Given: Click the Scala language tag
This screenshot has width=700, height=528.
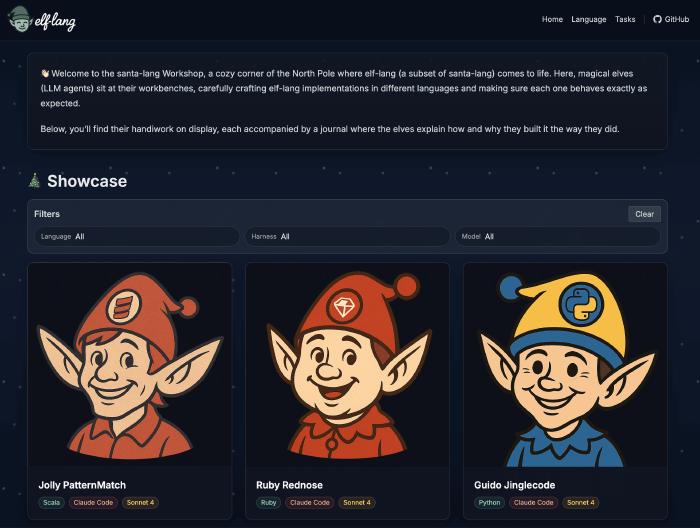Looking at the screenshot, I should pos(51,503).
